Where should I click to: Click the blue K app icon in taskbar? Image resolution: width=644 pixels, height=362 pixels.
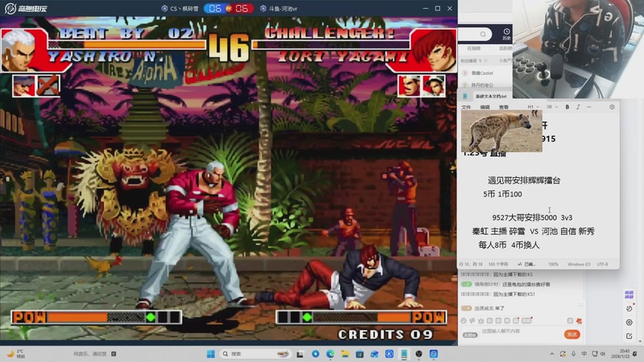[390, 354]
